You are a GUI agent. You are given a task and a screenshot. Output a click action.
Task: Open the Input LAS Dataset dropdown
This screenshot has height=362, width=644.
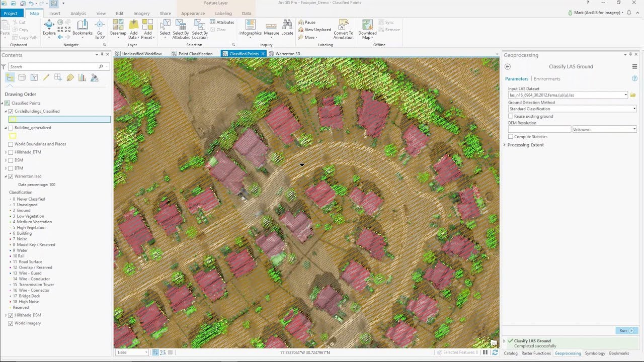click(x=625, y=95)
